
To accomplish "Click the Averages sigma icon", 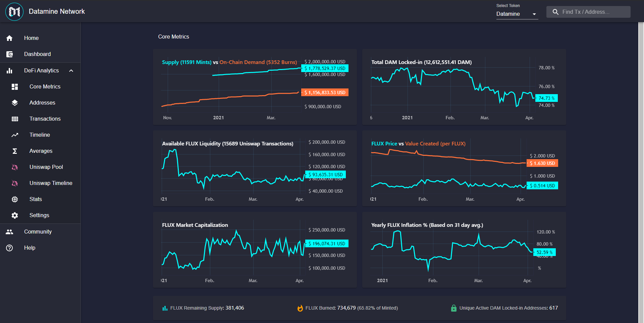I will 15,151.
